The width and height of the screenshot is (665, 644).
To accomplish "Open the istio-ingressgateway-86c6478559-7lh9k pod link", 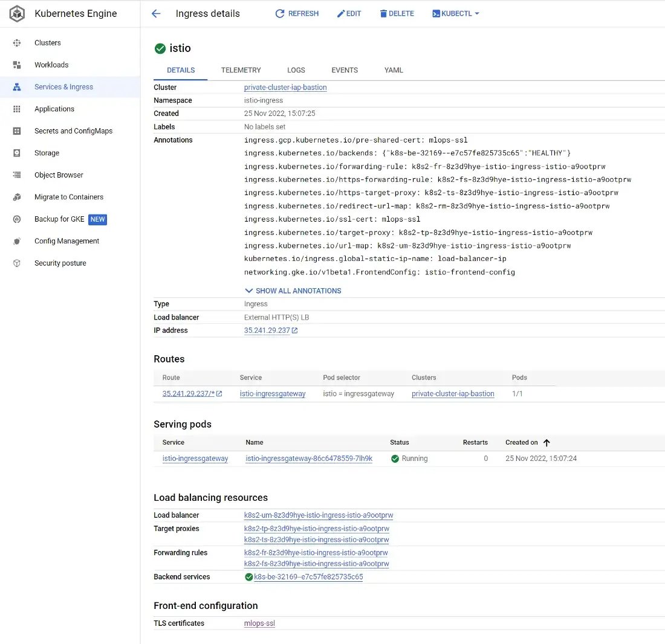I will pyautogui.click(x=309, y=459).
